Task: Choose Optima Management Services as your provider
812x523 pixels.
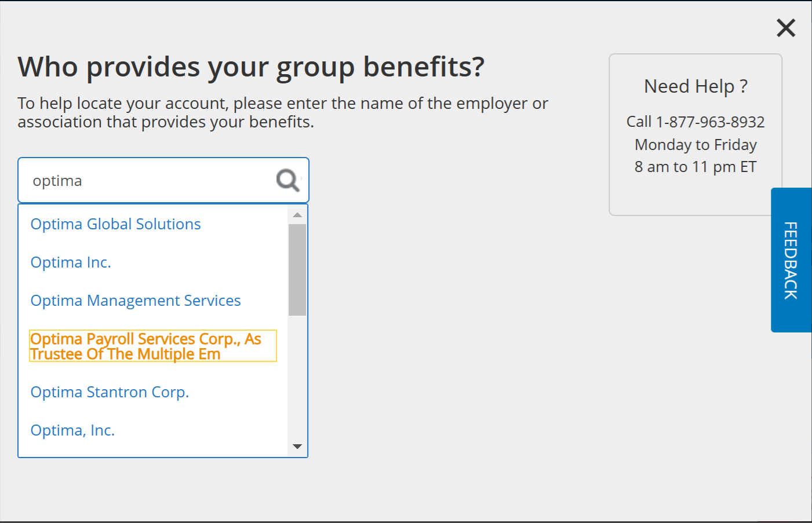Action: (136, 301)
